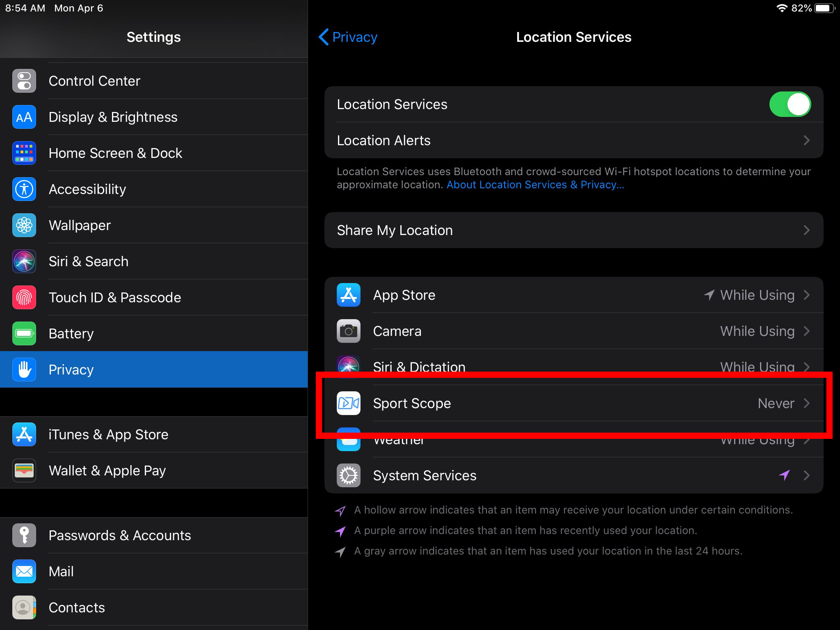This screenshot has width=840, height=630.
Task: Tap the Never value for Sport Scope
Action: [776, 403]
